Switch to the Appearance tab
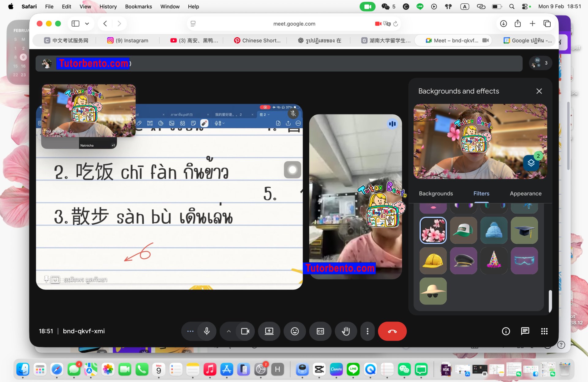The height and width of the screenshot is (382, 588). 526,193
